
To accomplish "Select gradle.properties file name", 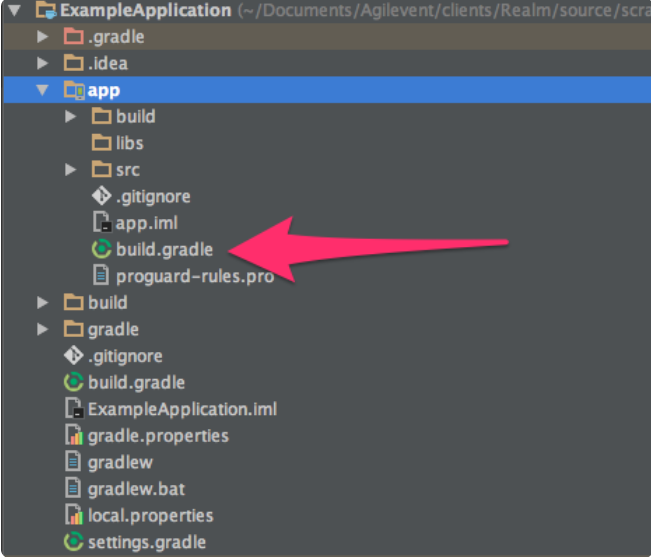I will coord(158,436).
